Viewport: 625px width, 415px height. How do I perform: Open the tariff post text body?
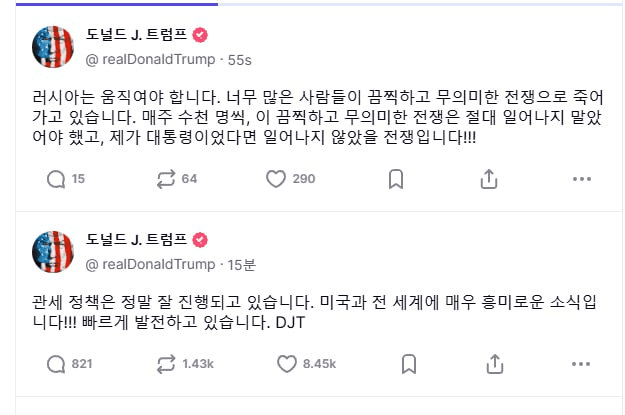(300, 313)
